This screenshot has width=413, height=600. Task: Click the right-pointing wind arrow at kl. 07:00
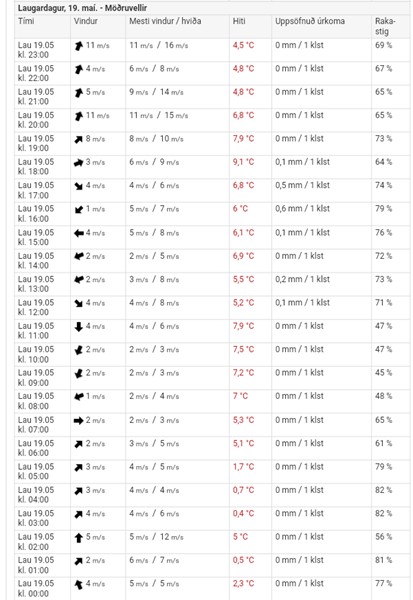point(78,421)
